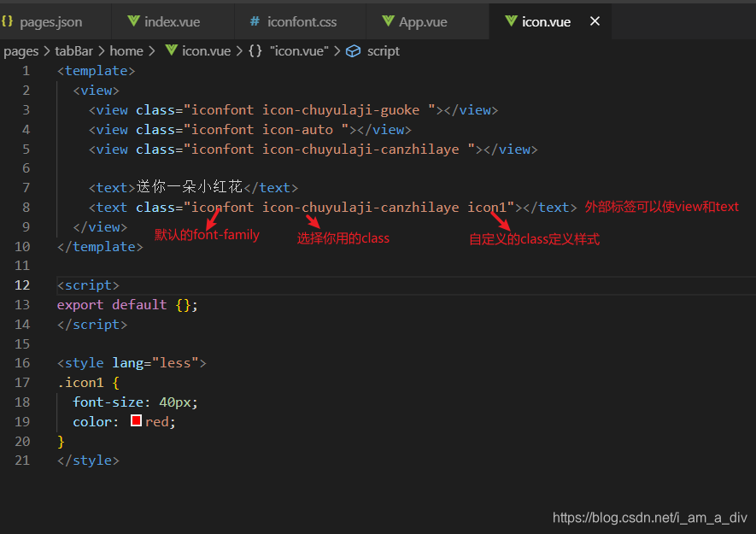Click the '</style>' tag on line 21
The height and width of the screenshot is (534, 756).
pos(88,461)
